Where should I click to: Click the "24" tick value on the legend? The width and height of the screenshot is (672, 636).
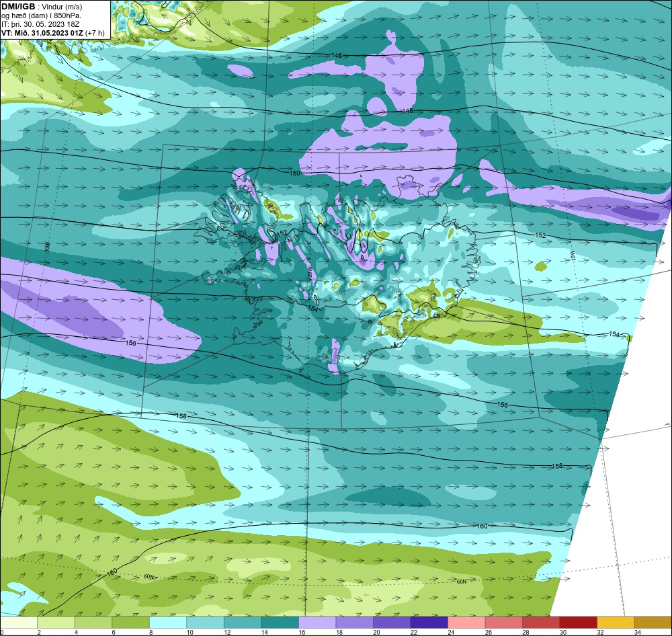[451, 632]
